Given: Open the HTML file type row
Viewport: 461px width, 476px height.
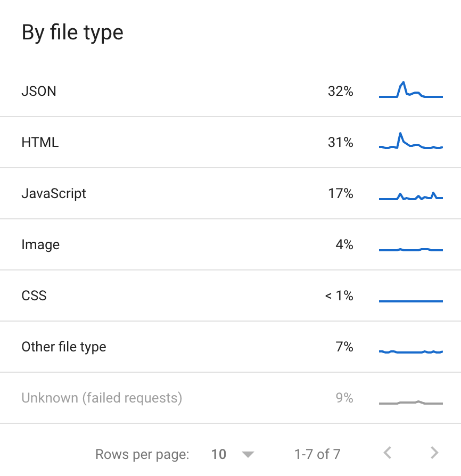Looking at the screenshot, I should pos(40,142).
